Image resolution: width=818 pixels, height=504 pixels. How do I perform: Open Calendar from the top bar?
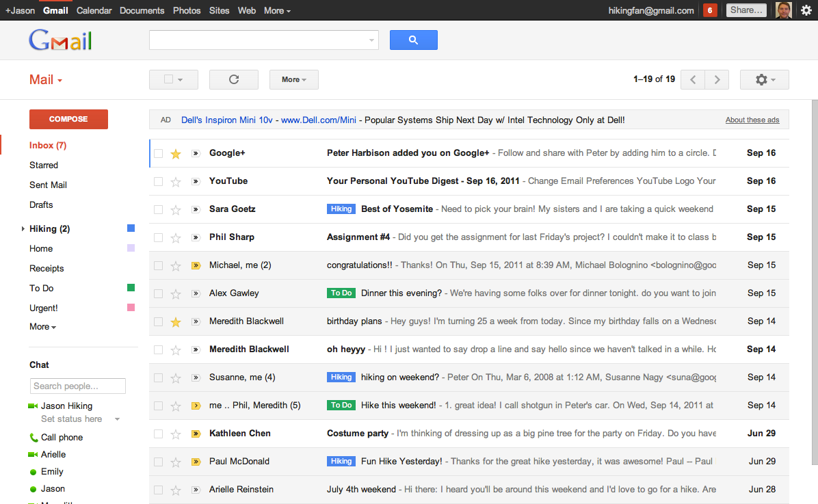pos(94,10)
